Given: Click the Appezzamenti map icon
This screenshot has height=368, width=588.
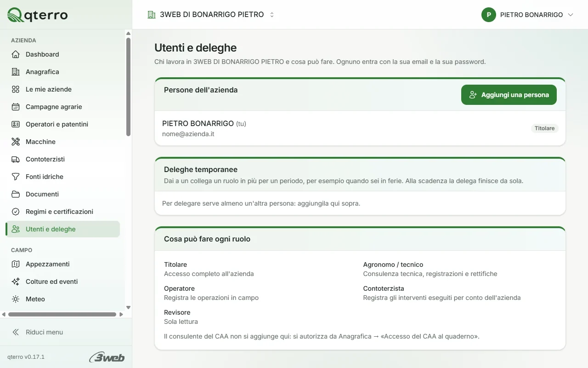Looking at the screenshot, I should point(16,264).
